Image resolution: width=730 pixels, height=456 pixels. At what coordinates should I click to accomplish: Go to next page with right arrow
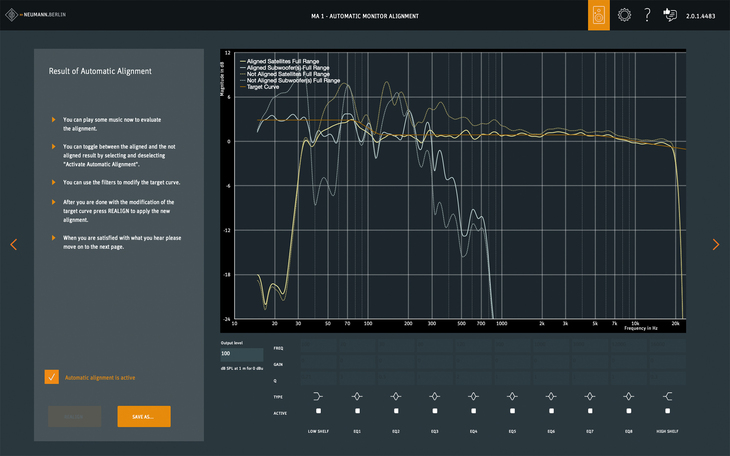click(x=716, y=245)
